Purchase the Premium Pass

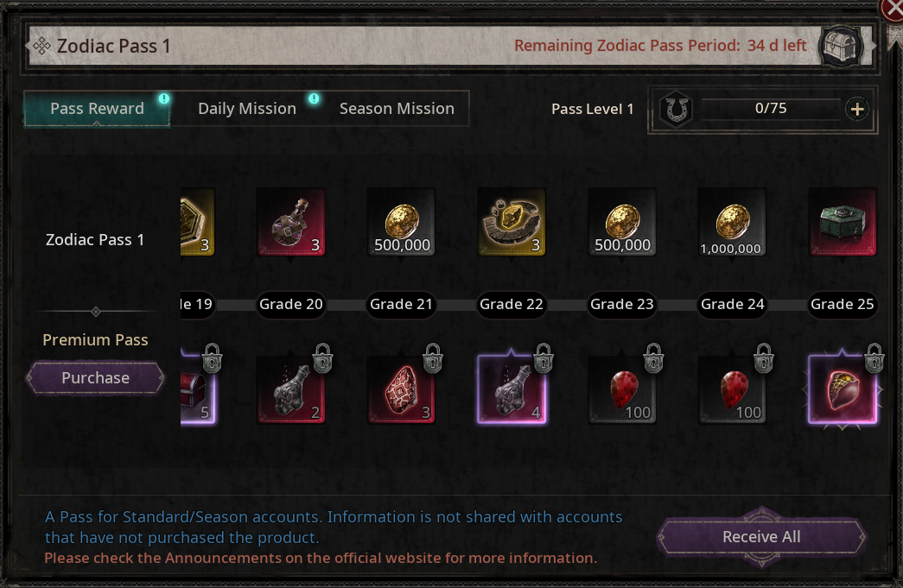(x=96, y=378)
